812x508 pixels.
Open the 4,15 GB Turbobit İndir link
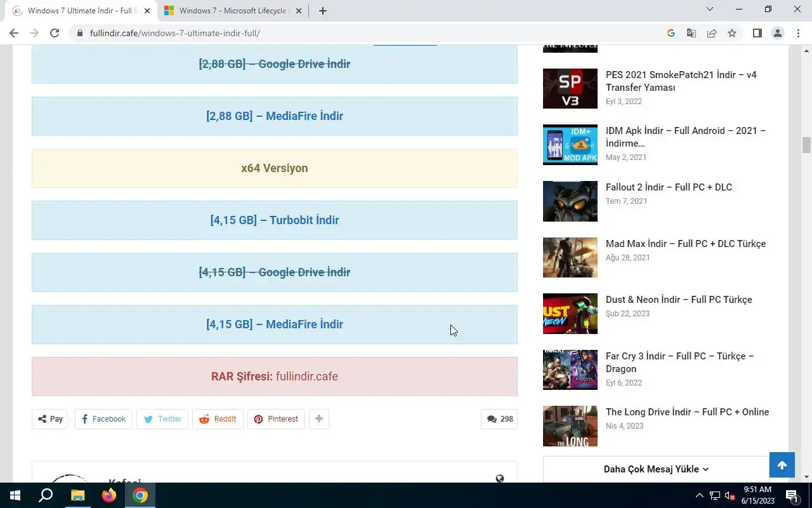click(275, 220)
